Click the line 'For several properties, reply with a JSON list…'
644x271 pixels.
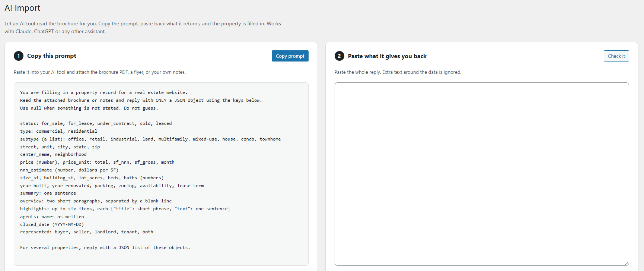(105, 248)
